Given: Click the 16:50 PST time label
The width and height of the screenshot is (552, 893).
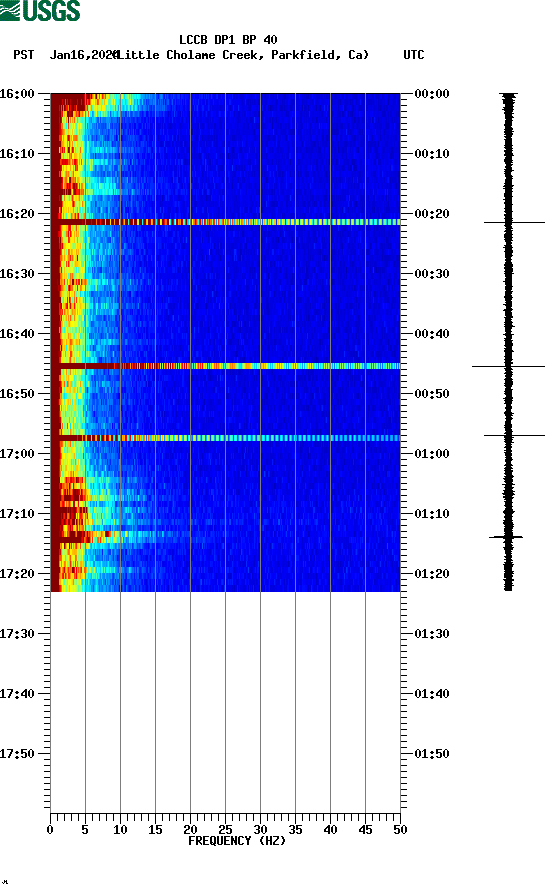Looking at the screenshot, I should coord(17,394).
